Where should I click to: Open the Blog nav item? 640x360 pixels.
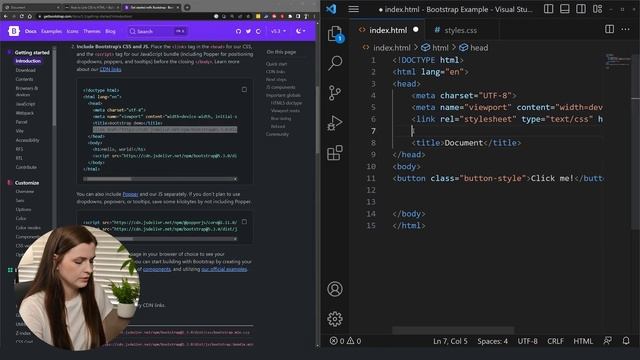pyautogui.click(x=110, y=31)
